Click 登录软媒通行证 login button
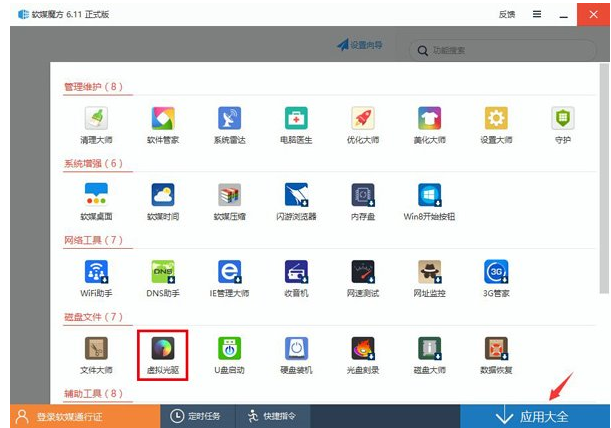 (x=85, y=416)
